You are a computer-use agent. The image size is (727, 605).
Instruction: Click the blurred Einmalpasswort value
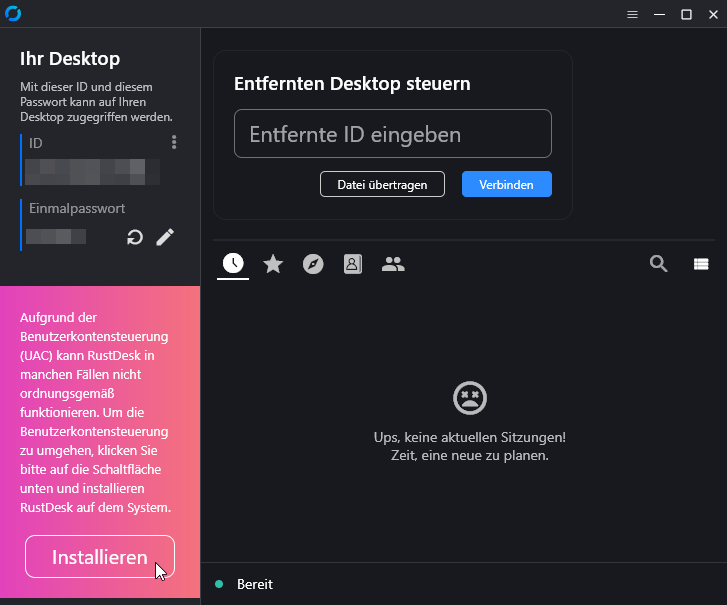[56, 237]
